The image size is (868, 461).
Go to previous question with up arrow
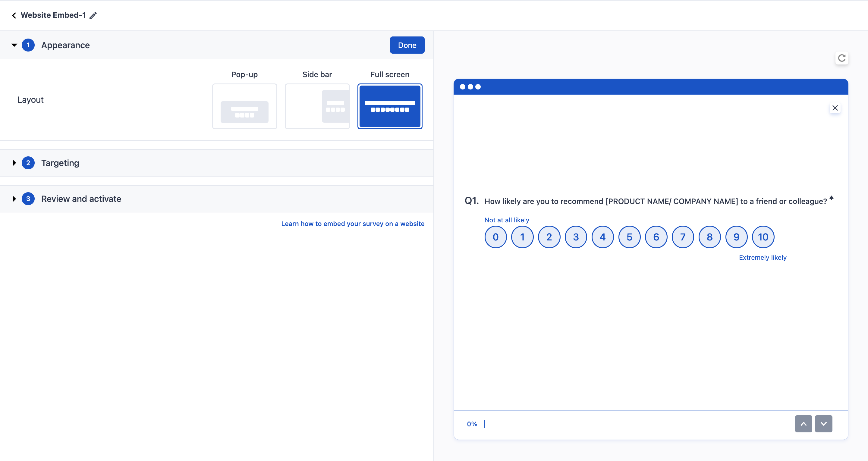pyautogui.click(x=803, y=424)
